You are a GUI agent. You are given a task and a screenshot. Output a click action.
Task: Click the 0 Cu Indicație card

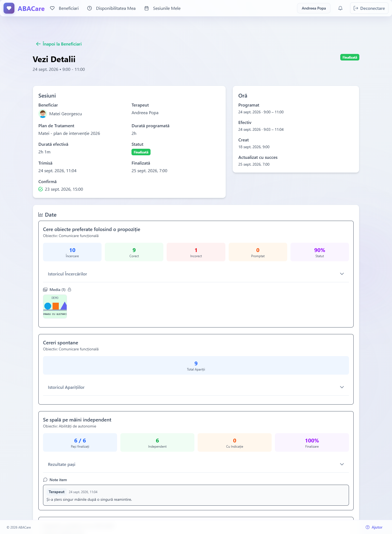235,442
